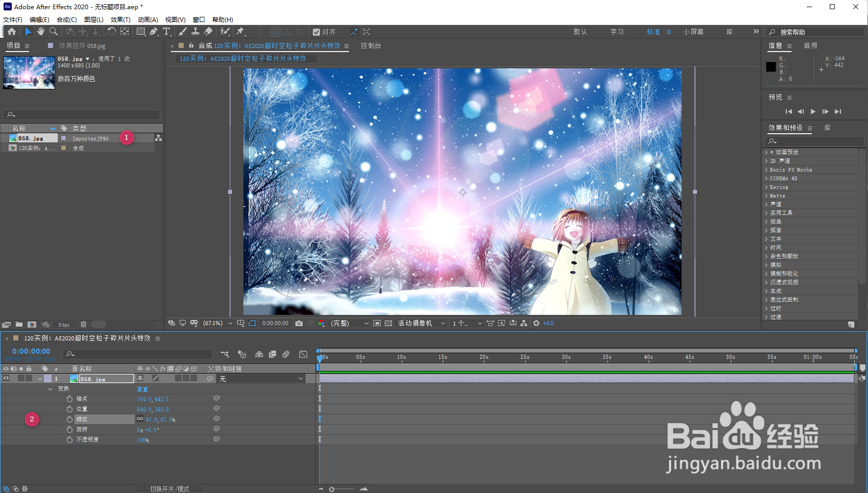Toggle the 锚点 stopwatch
This screenshot has height=493, width=868.
(x=70, y=399)
